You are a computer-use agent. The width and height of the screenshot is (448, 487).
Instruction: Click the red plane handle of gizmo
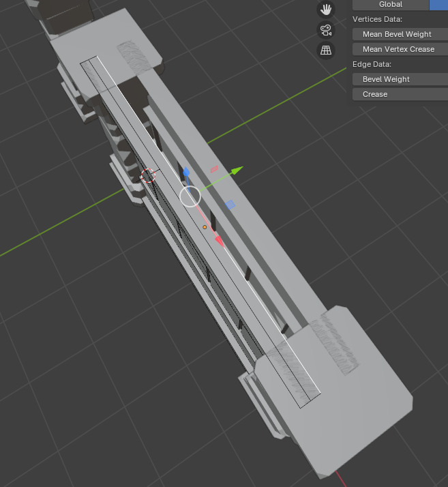click(x=214, y=169)
